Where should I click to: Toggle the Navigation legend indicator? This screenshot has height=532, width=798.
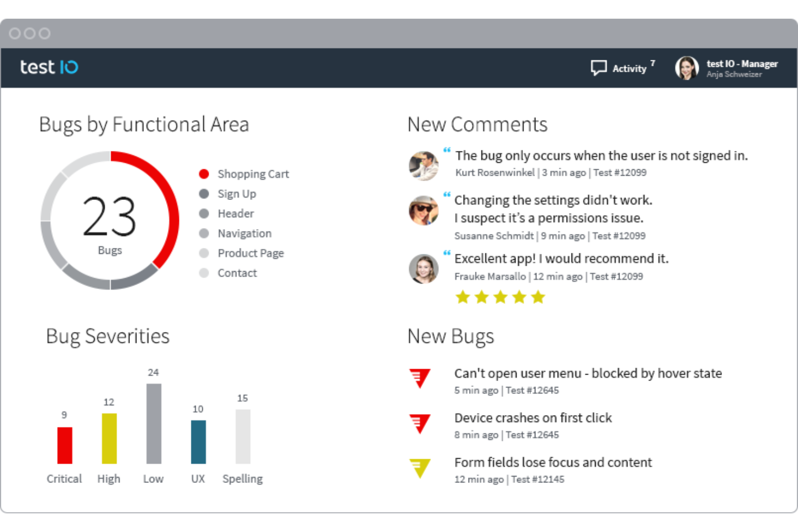tap(204, 233)
